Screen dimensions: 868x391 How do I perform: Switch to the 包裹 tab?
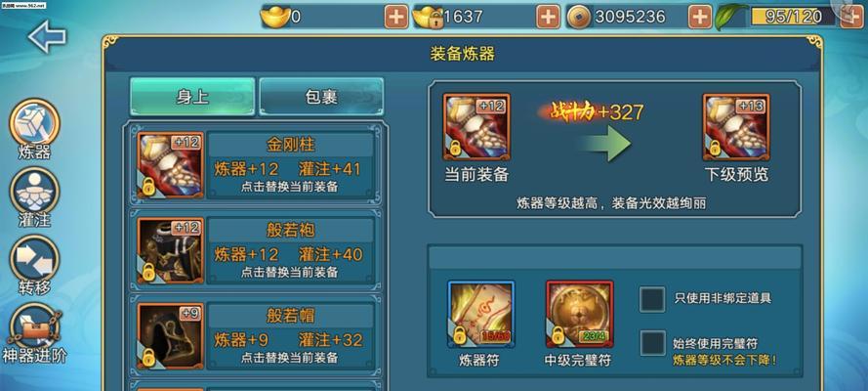321,97
